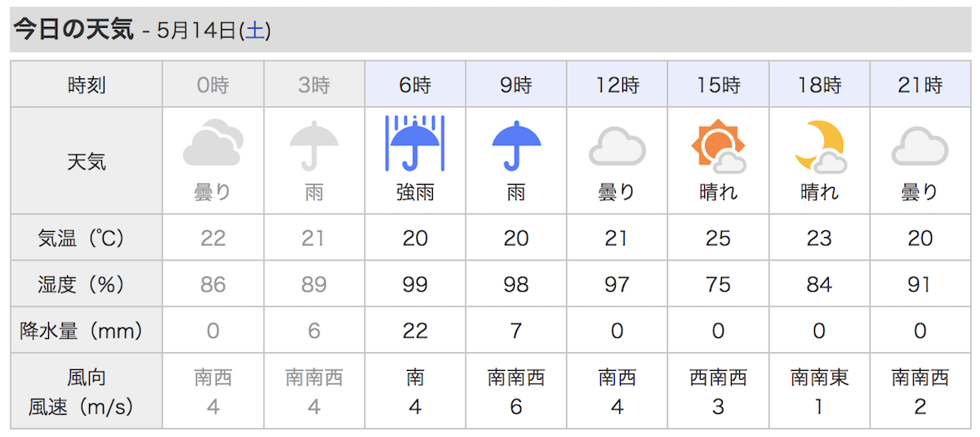Click the 今日の天気 heading
The height and width of the screenshot is (437, 980).
click(73, 29)
